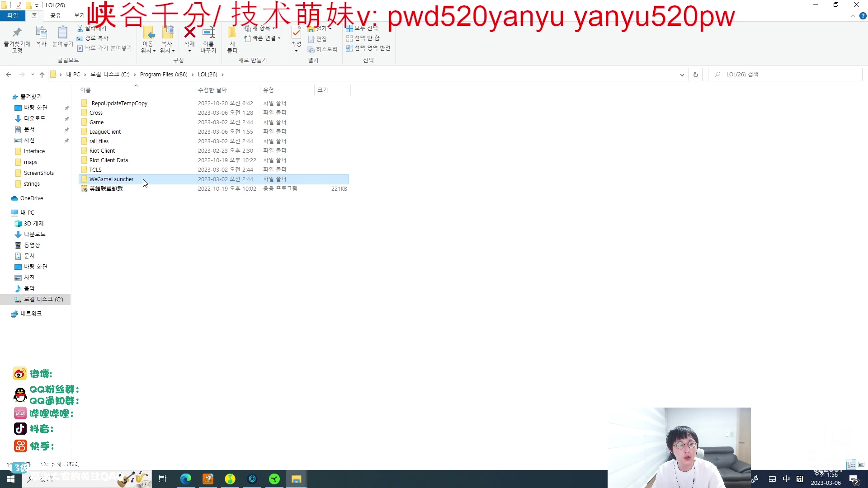Switch to large icons view button
This screenshot has height=488, width=868.
pyautogui.click(x=861, y=465)
